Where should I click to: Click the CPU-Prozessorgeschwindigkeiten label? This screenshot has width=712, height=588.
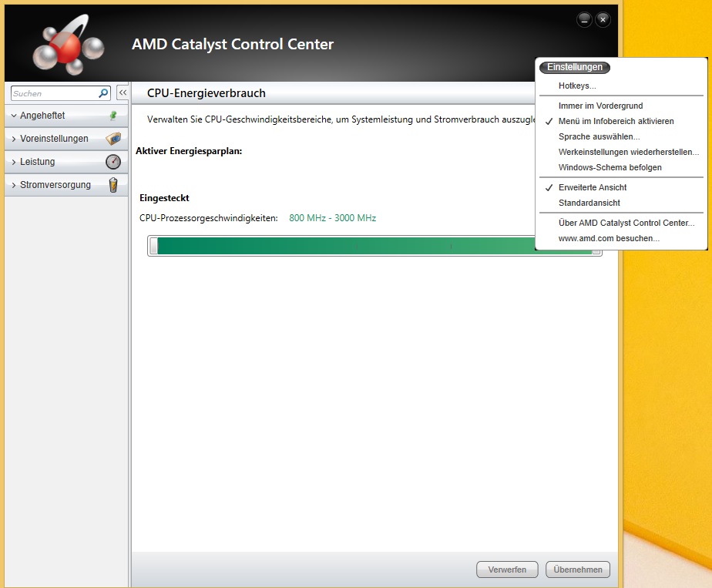point(208,218)
